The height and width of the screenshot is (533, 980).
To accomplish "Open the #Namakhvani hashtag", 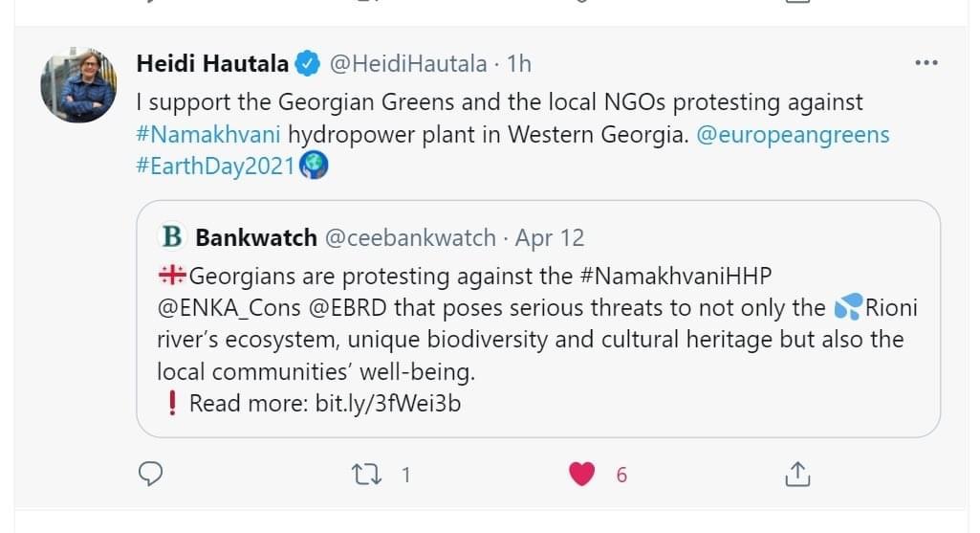I will coord(208,134).
